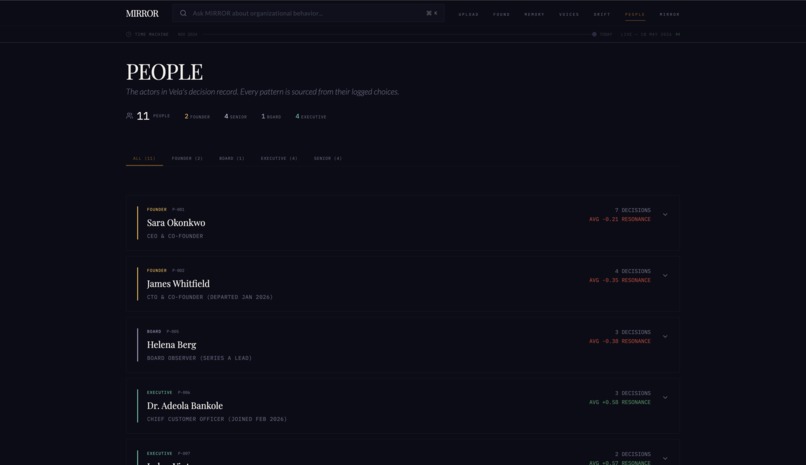Screen dimensions: 806x465
Task: Expand the Helena Berg card chevron
Action: tap(665, 337)
